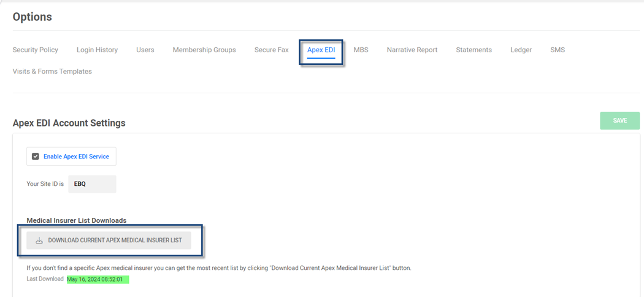
Task: Select the Secure Fax tab
Action: (272, 50)
